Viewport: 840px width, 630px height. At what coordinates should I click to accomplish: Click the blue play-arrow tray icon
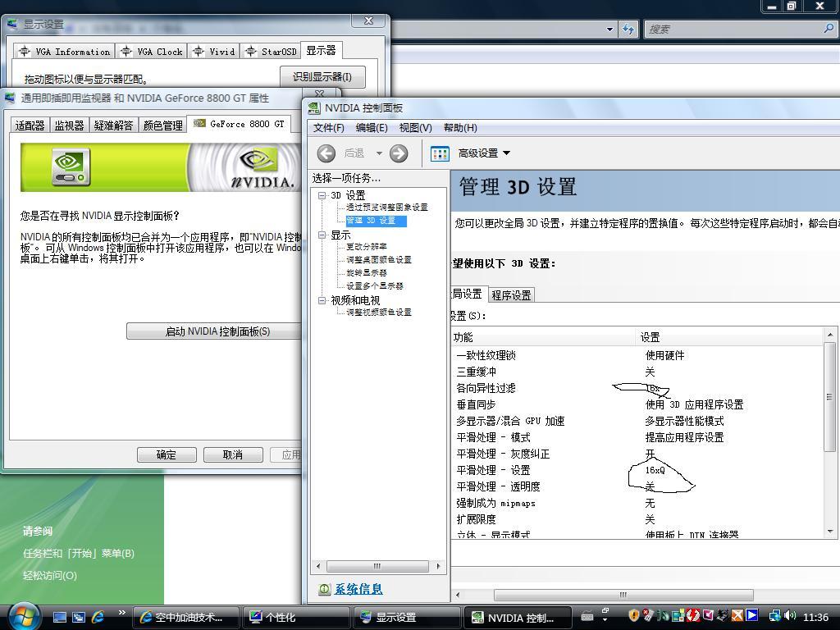pos(752,616)
